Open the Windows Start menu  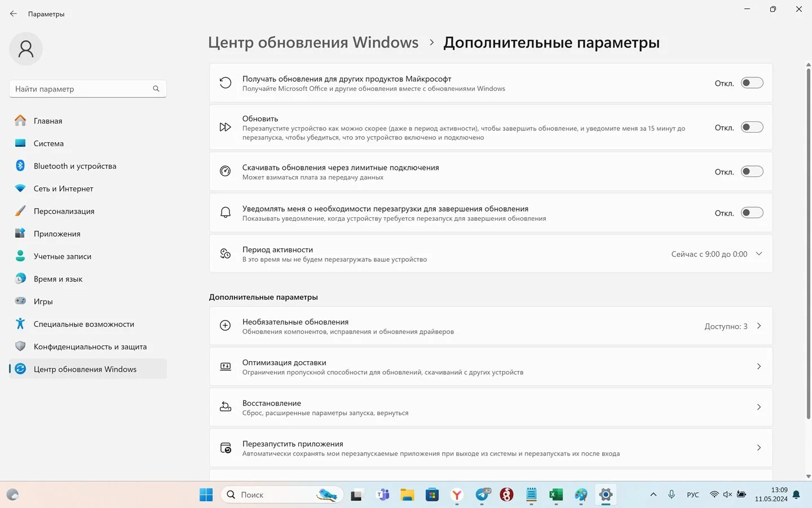(206, 495)
